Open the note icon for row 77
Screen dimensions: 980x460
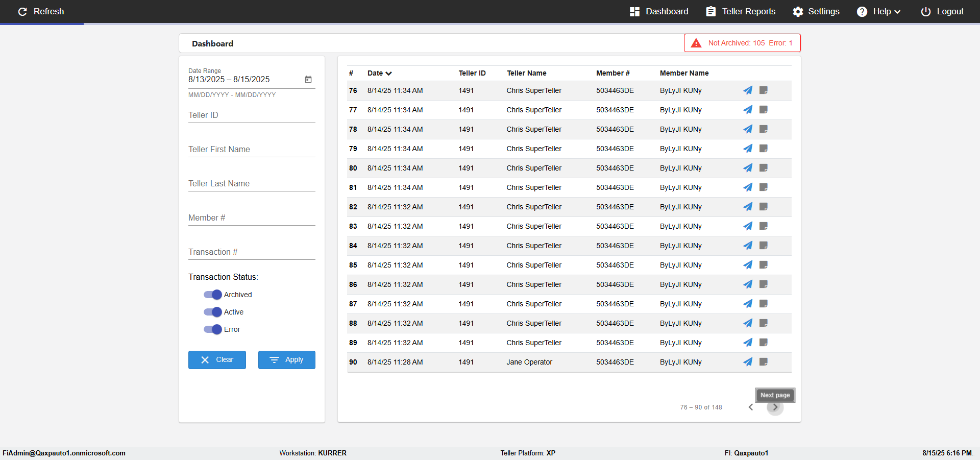(764, 110)
